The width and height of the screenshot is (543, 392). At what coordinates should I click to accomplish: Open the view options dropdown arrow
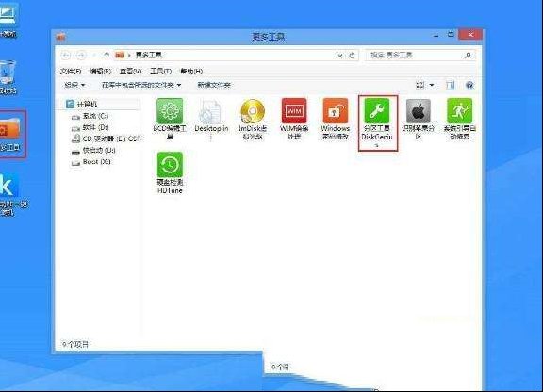tap(432, 85)
